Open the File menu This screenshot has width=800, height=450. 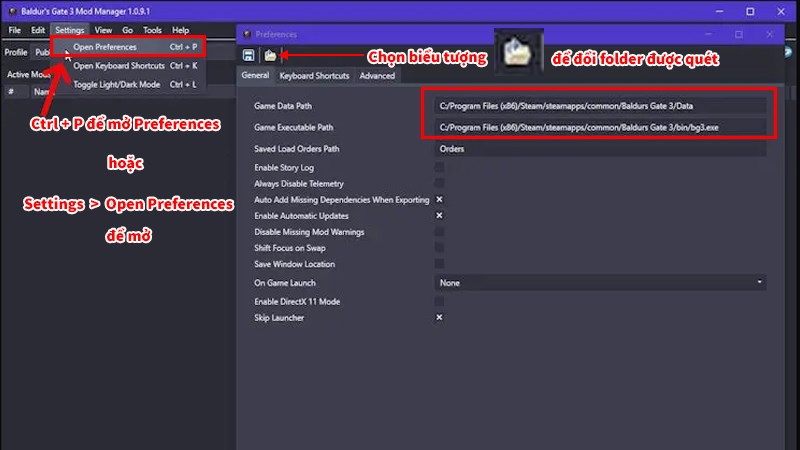tap(15, 30)
